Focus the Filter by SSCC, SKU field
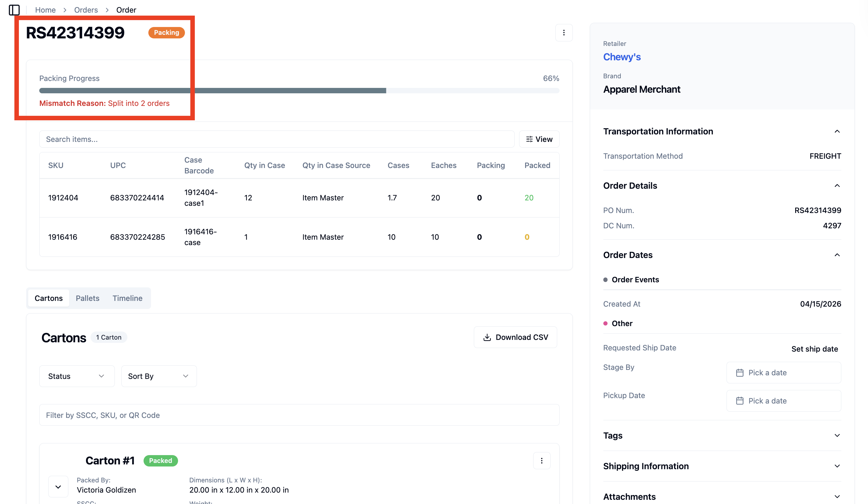 (x=299, y=415)
